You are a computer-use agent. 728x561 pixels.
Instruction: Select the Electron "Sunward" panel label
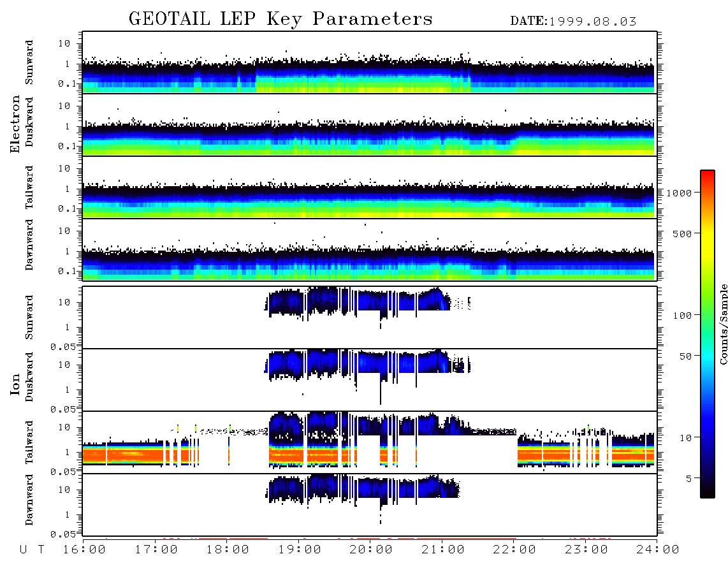pyautogui.click(x=29, y=62)
